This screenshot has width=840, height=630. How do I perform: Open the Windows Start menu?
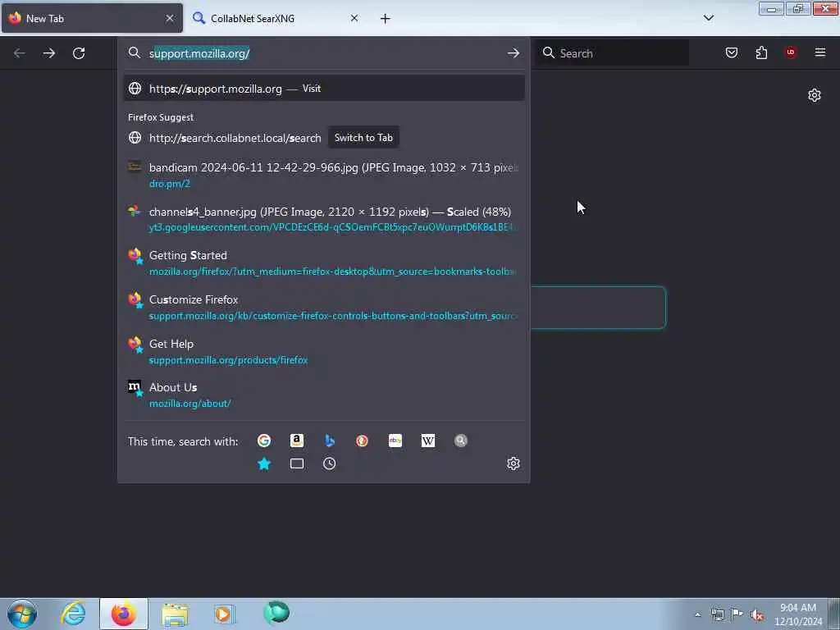coord(22,614)
